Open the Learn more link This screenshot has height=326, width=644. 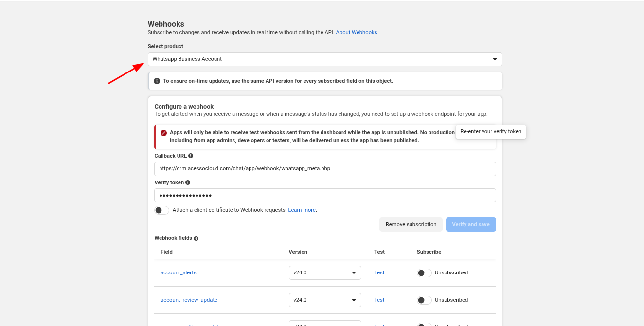(x=302, y=210)
